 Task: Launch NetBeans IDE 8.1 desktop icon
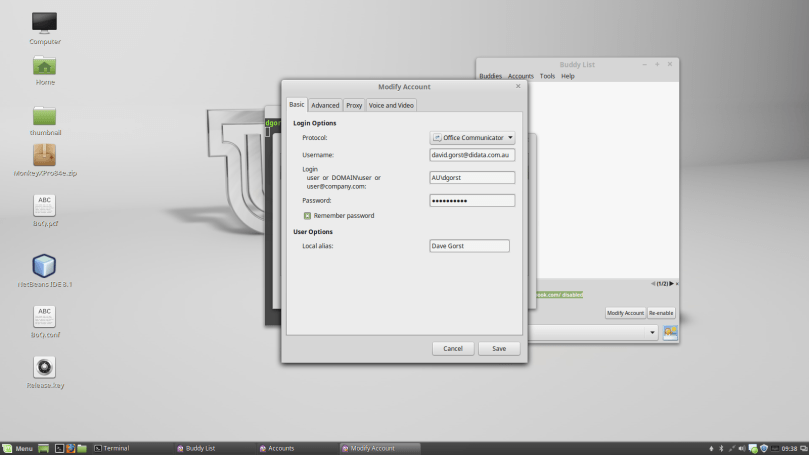[44, 270]
